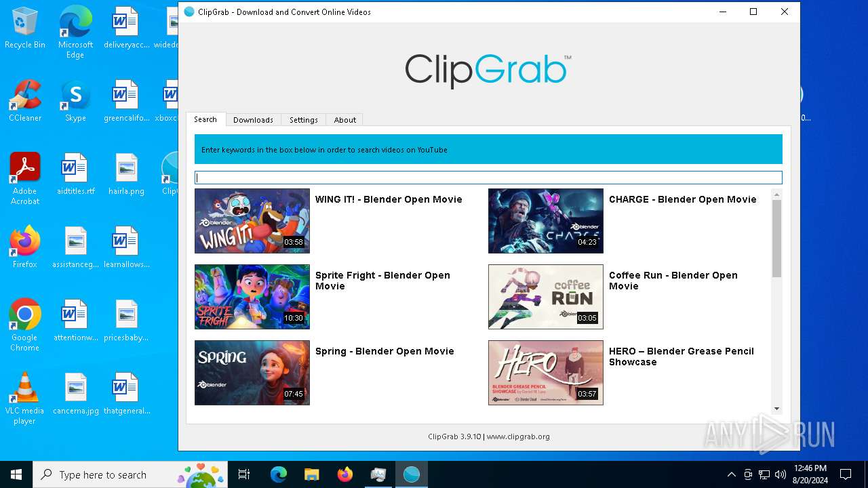Open the Skype desktop shortcut
The width and height of the screenshot is (868, 488).
pos(75,101)
